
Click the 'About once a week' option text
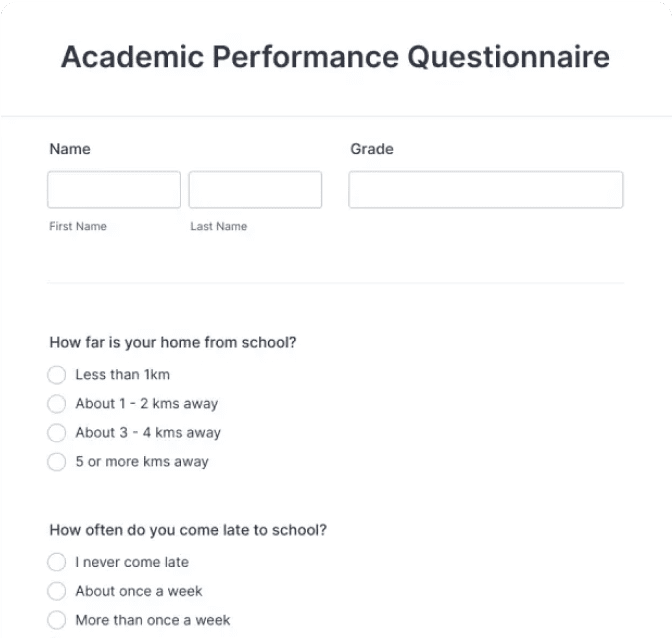click(139, 591)
